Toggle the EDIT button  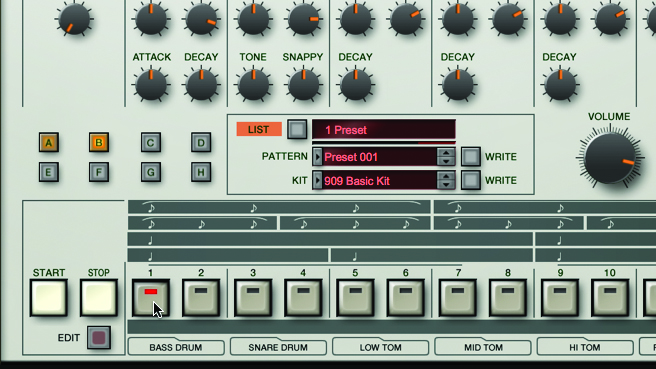click(x=99, y=338)
